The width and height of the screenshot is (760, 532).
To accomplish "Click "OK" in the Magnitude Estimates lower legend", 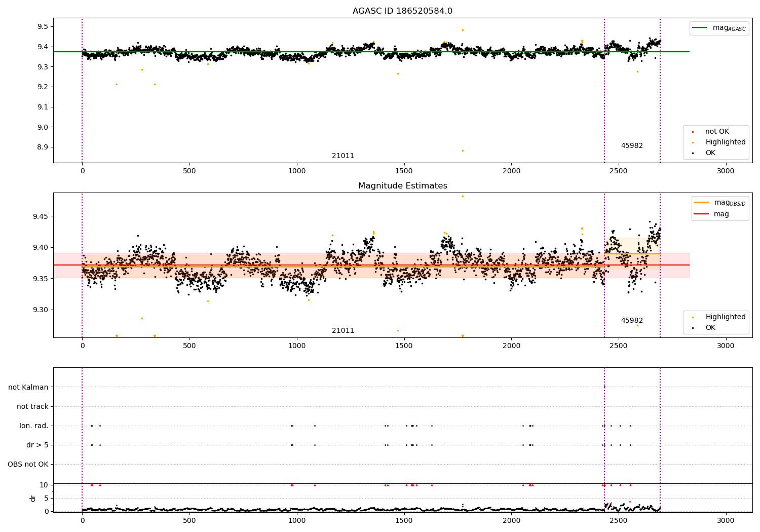I will 710,328.
